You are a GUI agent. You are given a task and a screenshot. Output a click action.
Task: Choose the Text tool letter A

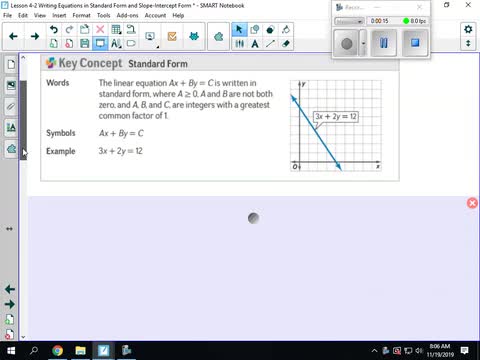click(255, 44)
